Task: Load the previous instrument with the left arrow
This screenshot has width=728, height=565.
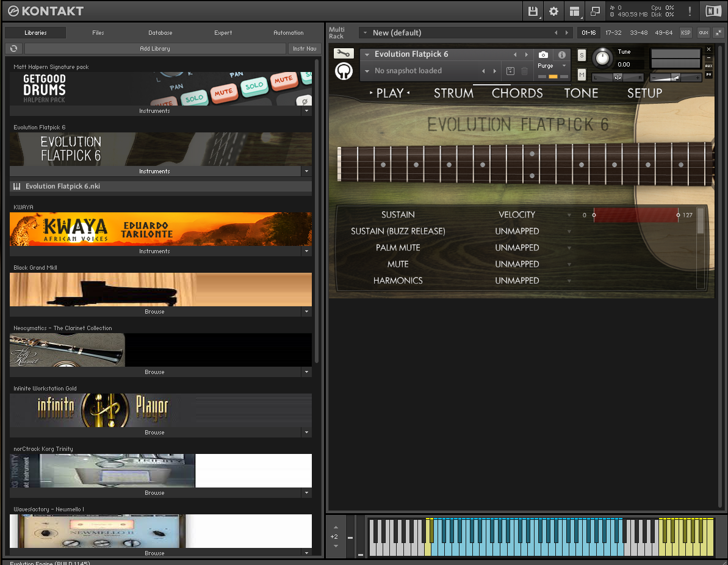Action: tap(515, 55)
